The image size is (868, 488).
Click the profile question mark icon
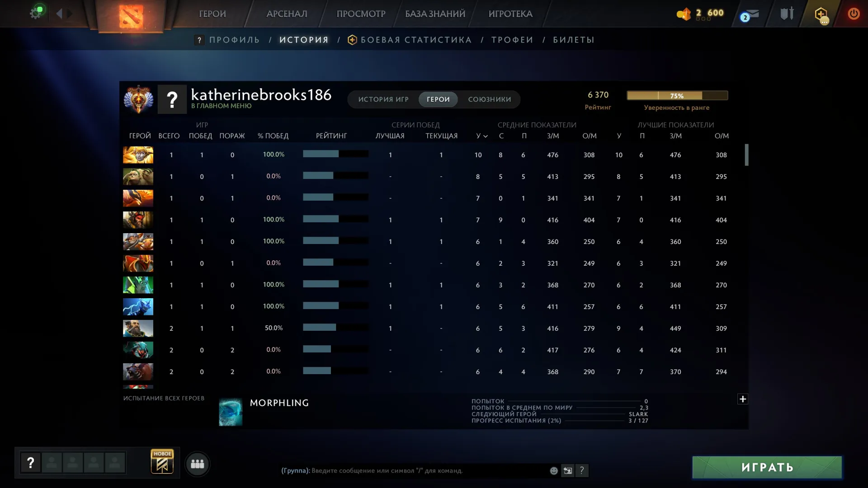[199, 40]
